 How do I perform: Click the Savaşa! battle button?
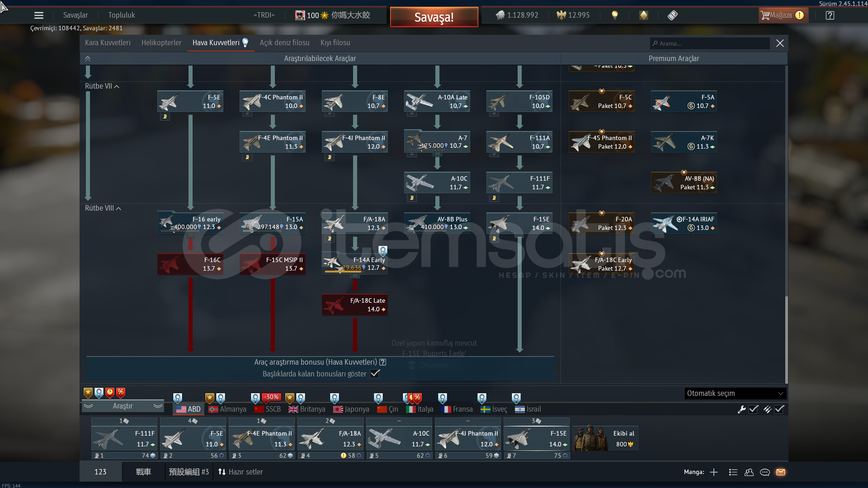[434, 17]
